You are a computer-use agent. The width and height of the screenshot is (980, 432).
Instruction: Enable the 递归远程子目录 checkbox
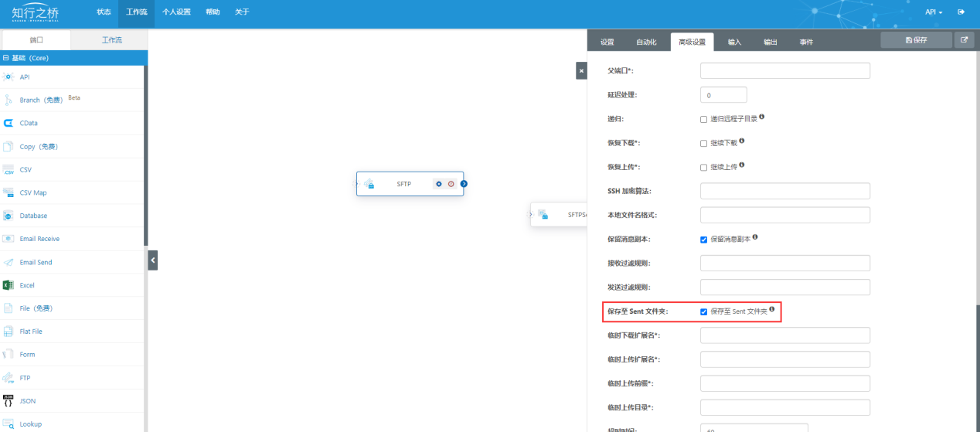pyautogui.click(x=703, y=119)
